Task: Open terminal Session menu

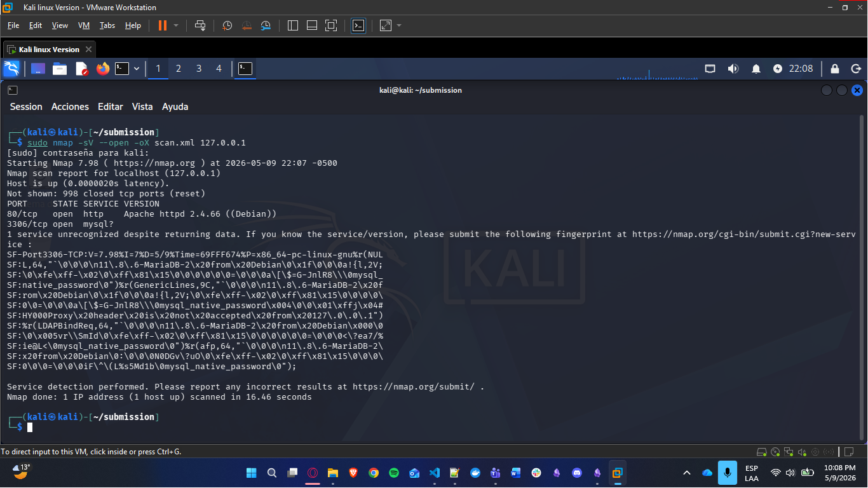Action: tap(26, 107)
